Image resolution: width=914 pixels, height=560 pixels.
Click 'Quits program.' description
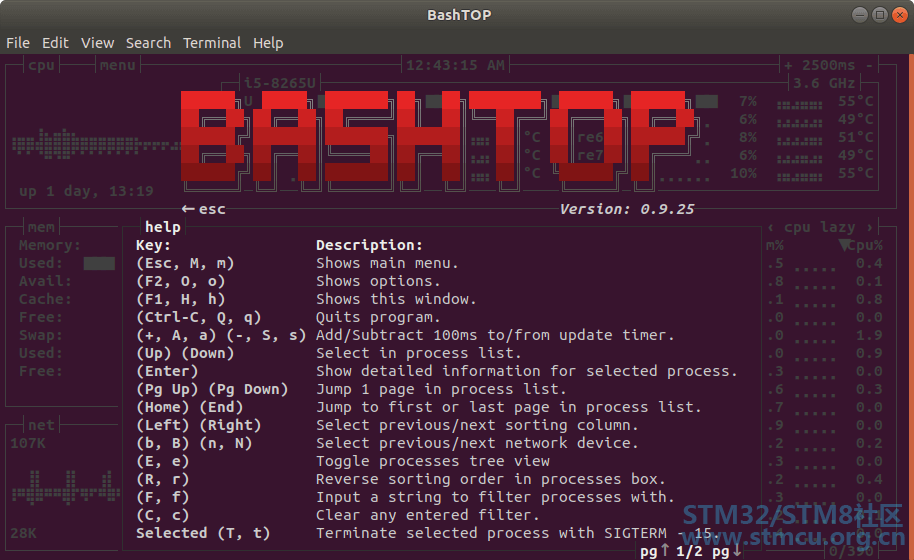[378, 318]
